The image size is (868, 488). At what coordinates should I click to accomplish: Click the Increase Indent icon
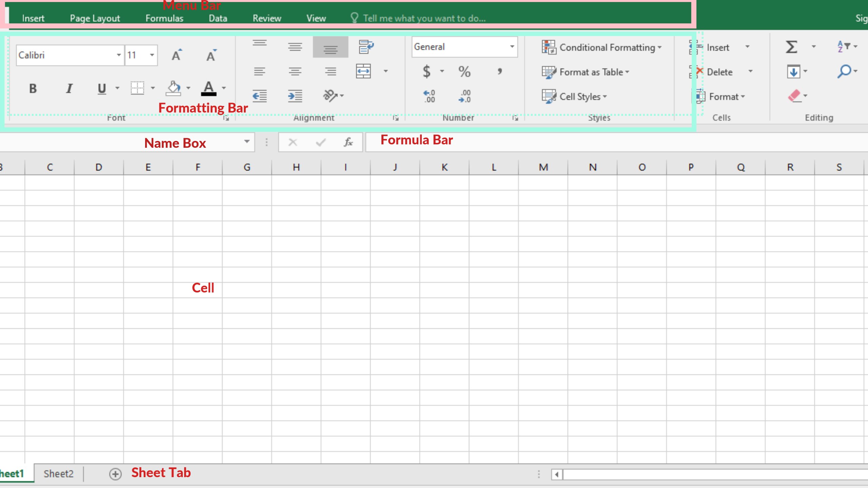295,96
